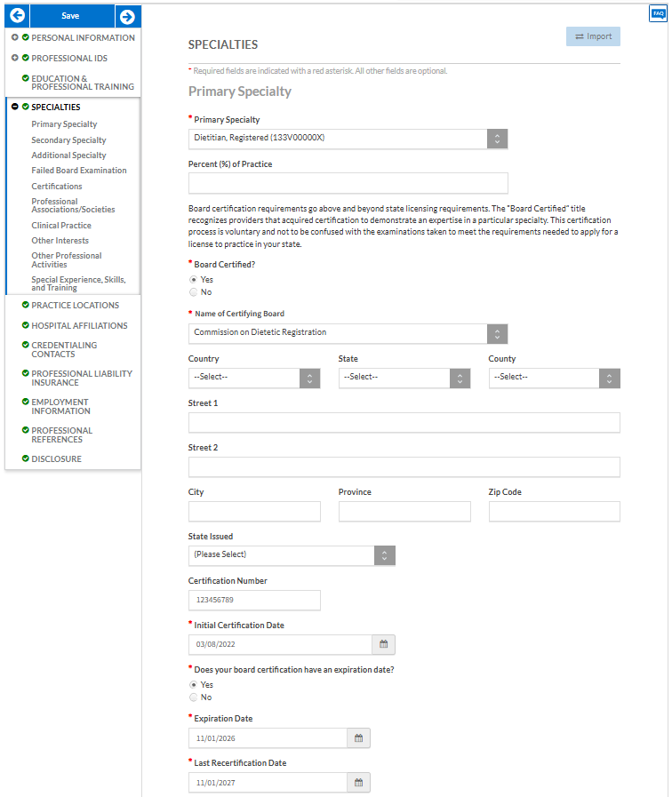This screenshot has height=797, width=672.
Task: Select Yes for certification expiration date
Action: [193, 685]
